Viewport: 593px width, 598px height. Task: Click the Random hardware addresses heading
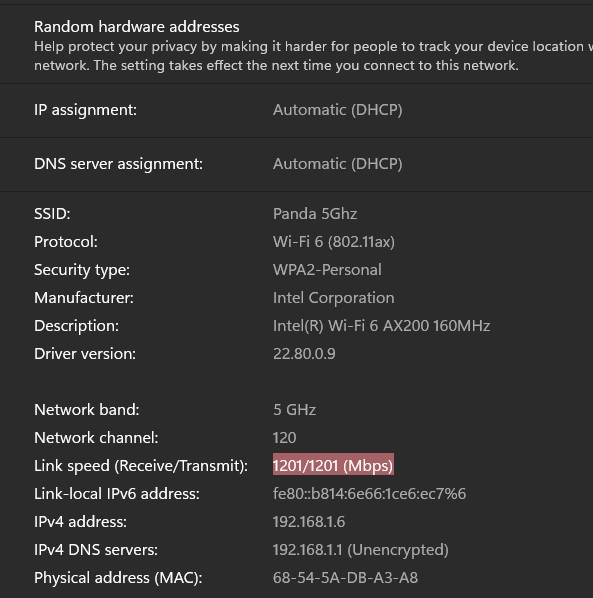click(x=137, y=27)
